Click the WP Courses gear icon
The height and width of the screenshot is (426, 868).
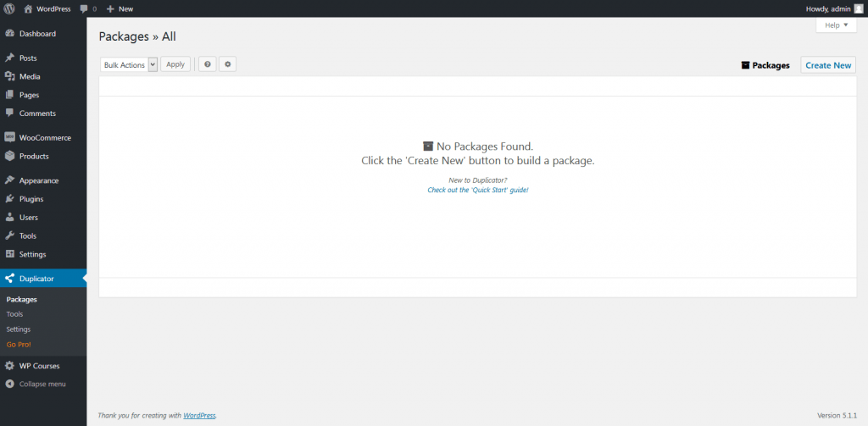(x=9, y=366)
